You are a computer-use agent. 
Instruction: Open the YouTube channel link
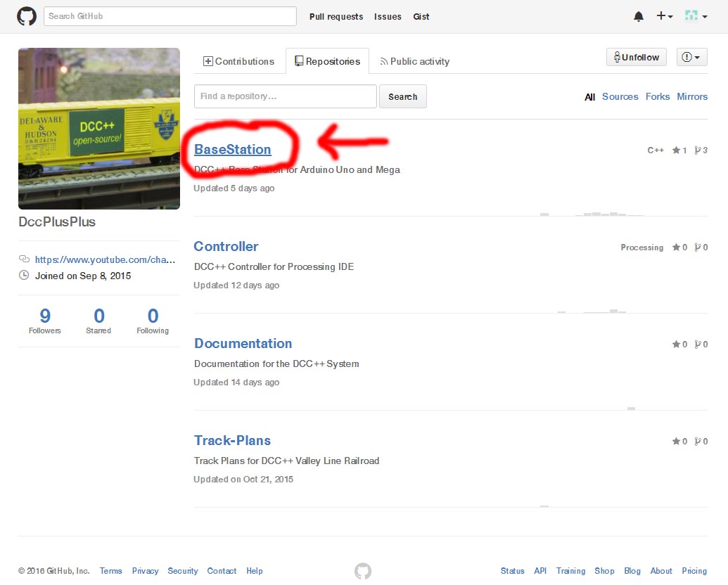[x=105, y=259]
